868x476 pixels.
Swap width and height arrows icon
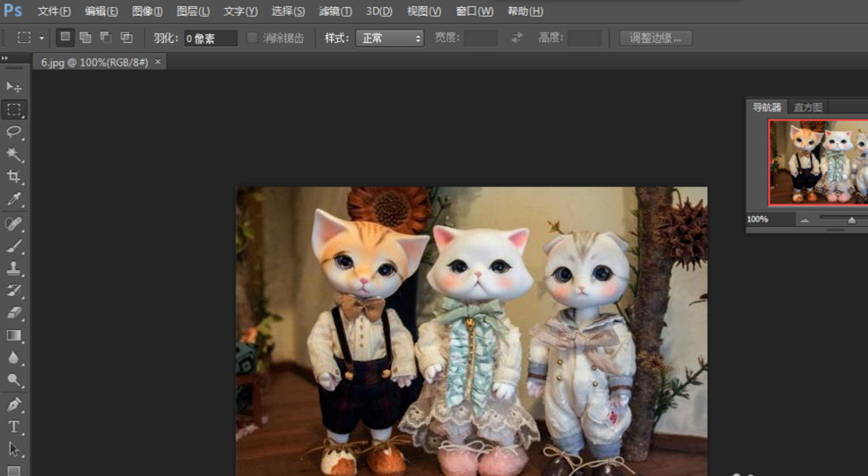click(x=517, y=37)
